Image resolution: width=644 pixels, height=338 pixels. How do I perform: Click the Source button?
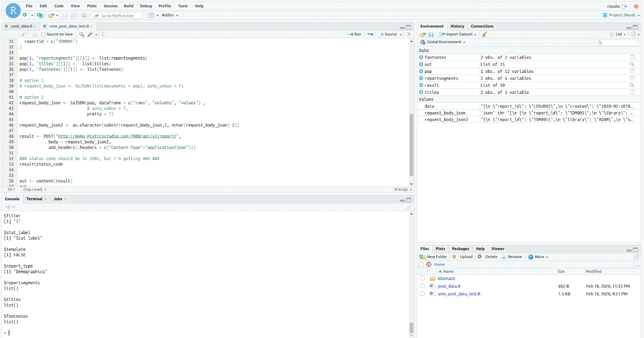click(x=388, y=34)
